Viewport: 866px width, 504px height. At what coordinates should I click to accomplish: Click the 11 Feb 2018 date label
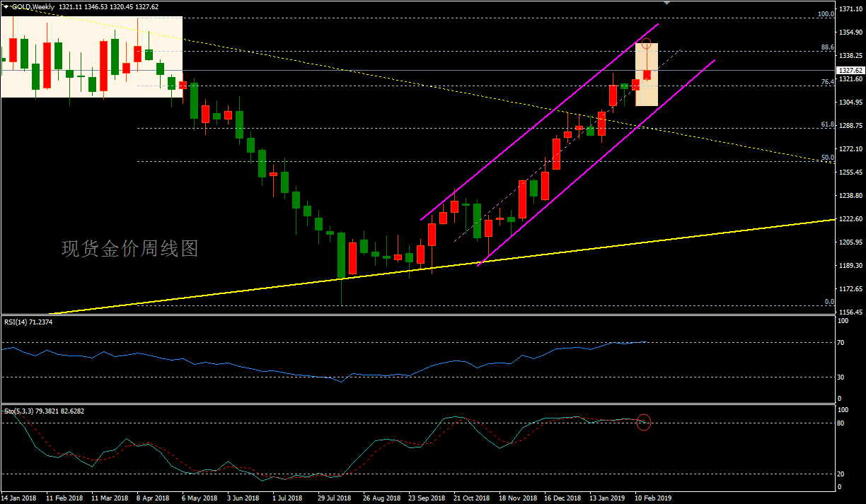[64, 498]
